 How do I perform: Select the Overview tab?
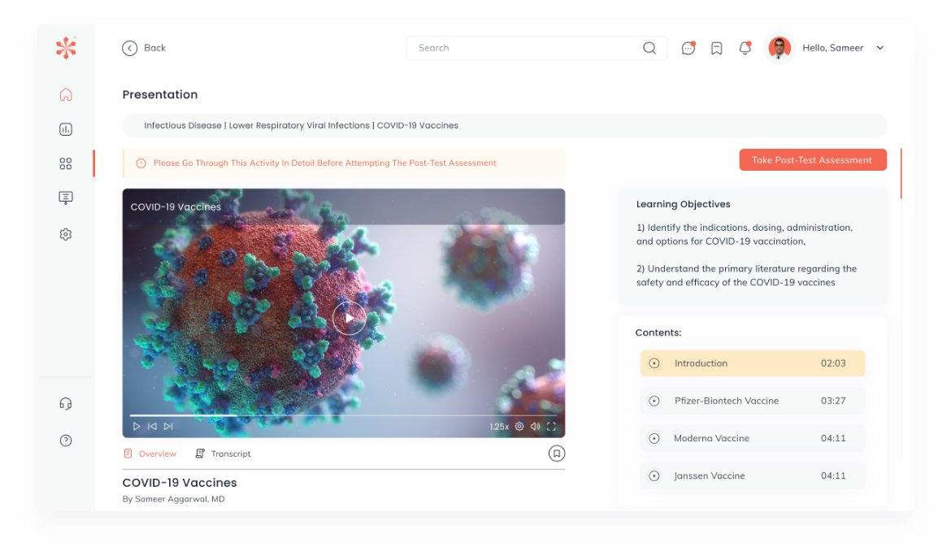[150, 454]
